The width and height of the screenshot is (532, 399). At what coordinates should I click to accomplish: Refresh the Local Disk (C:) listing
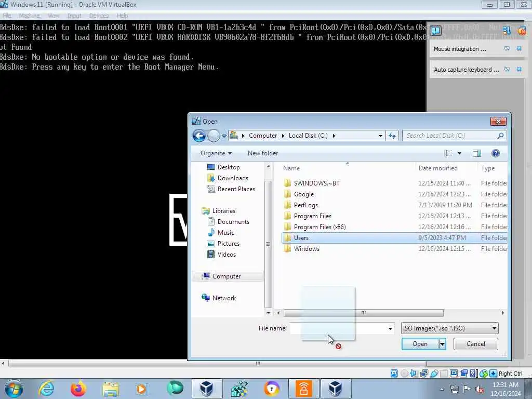point(392,136)
